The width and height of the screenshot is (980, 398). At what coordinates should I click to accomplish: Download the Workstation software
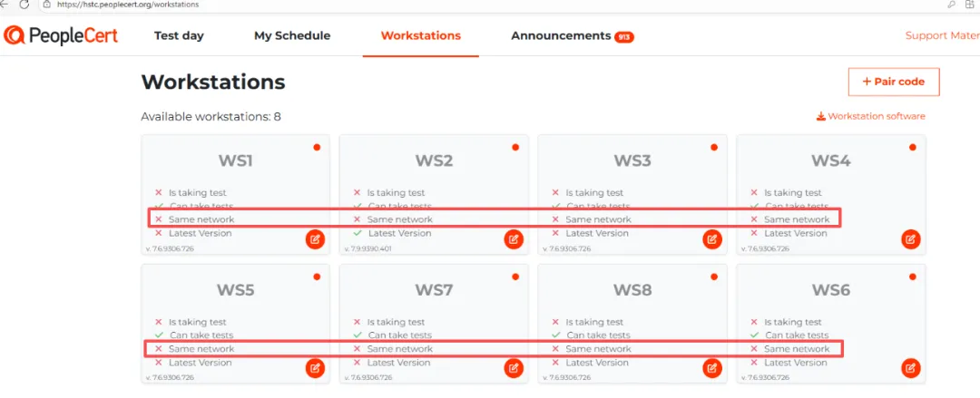click(x=871, y=116)
